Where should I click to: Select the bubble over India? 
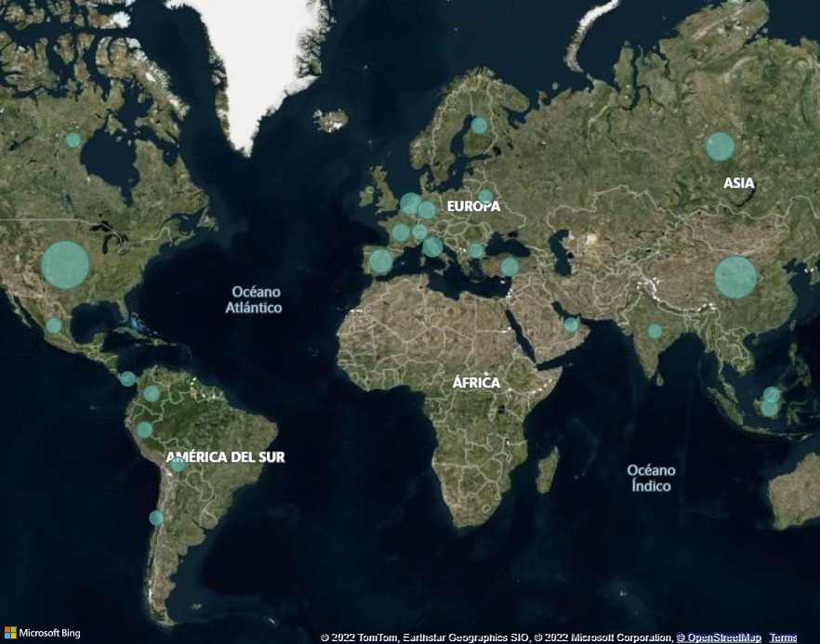click(x=655, y=331)
